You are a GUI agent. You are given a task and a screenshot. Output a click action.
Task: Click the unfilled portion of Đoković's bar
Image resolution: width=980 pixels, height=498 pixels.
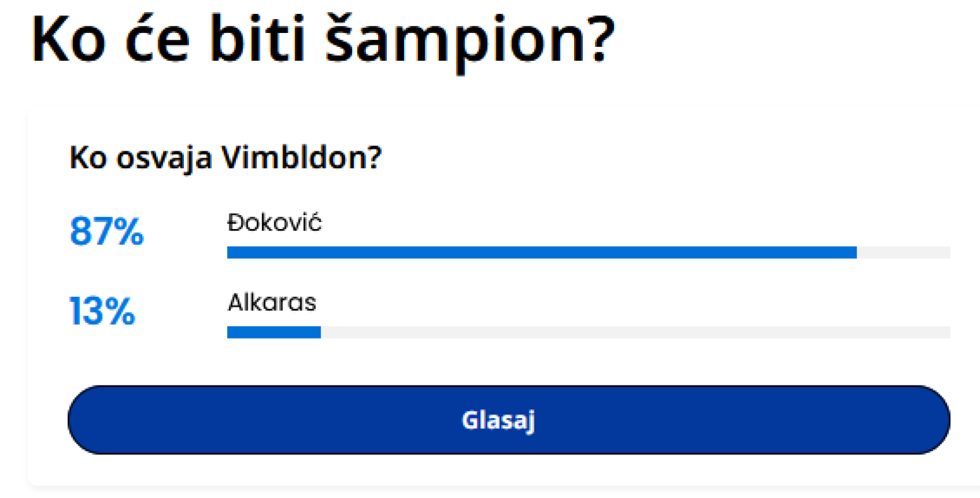point(904,252)
